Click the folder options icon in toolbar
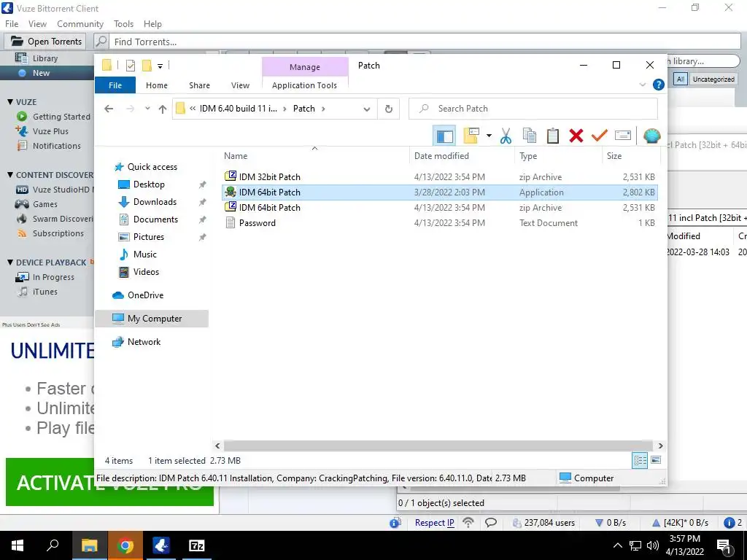This screenshot has width=747, height=560. tap(471, 136)
